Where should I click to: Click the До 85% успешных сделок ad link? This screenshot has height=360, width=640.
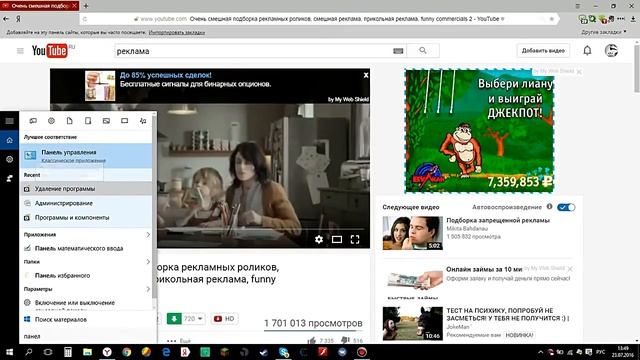point(165,75)
